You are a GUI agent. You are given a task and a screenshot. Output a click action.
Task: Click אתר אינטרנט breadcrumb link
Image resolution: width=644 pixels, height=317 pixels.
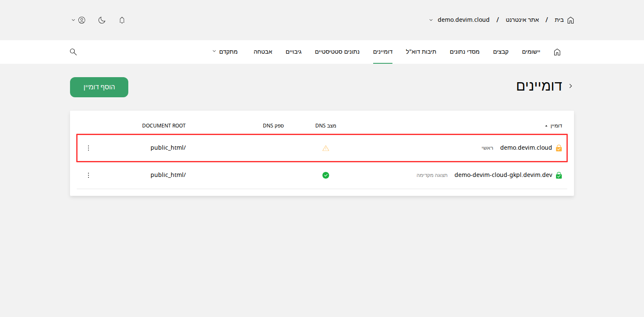coord(522,20)
